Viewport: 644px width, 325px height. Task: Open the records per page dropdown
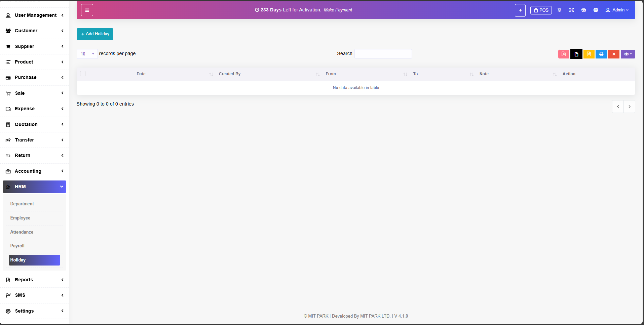[87, 54]
